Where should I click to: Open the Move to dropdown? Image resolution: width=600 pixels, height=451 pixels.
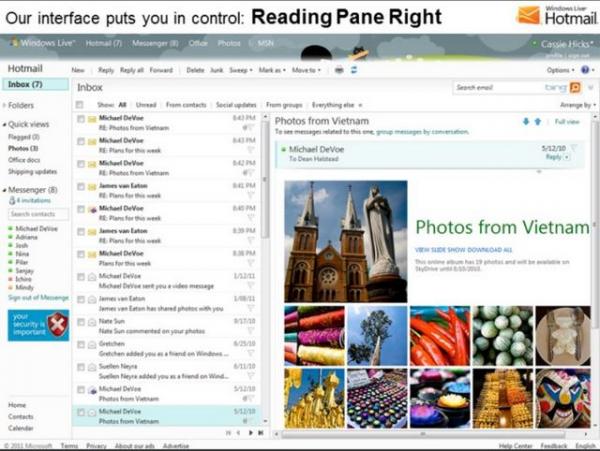306,70
